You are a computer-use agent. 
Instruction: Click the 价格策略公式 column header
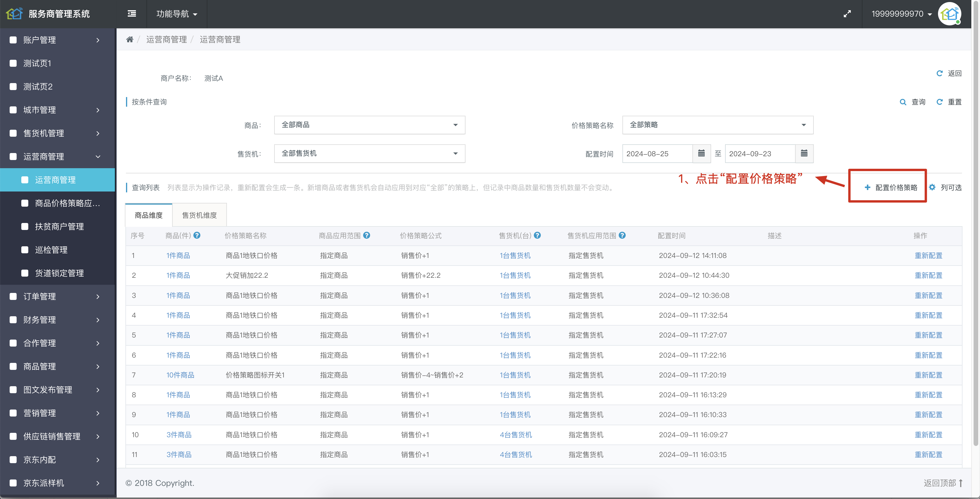pyautogui.click(x=420, y=235)
